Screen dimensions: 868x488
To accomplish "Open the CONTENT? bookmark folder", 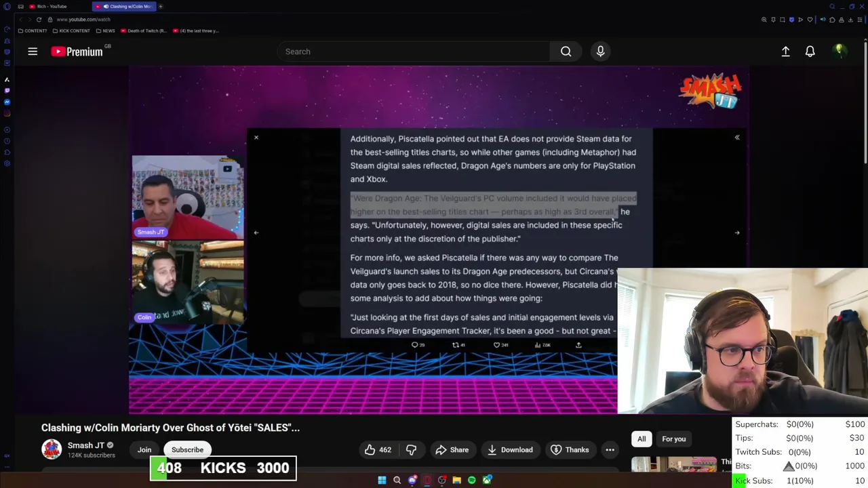I will [x=33, y=30].
